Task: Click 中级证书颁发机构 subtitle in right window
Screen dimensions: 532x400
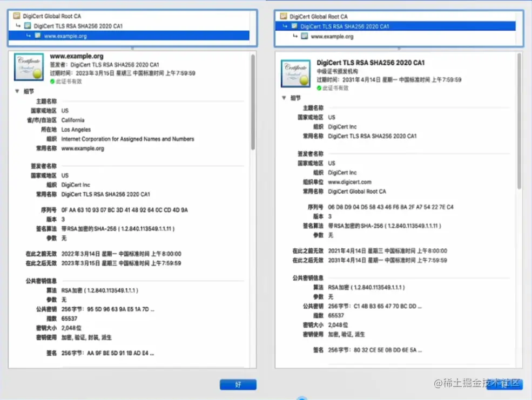Action: [337, 71]
